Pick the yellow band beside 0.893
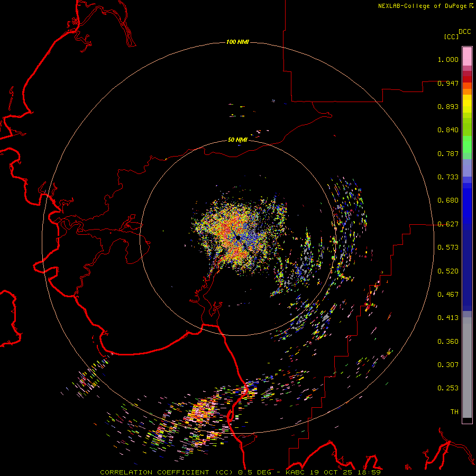The height and width of the screenshot is (476, 476). tap(467, 106)
